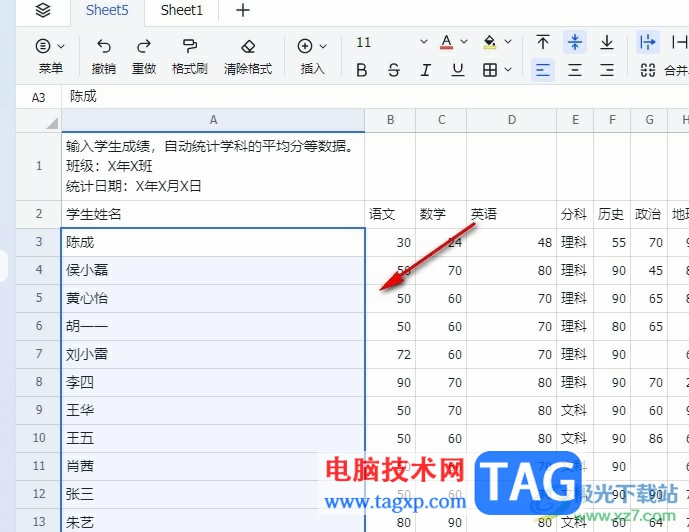Image resolution: width=689 pixels, height=532 pixels.
Task: Click the 合并 merge cells icon
Action: (x=648, y=70)
